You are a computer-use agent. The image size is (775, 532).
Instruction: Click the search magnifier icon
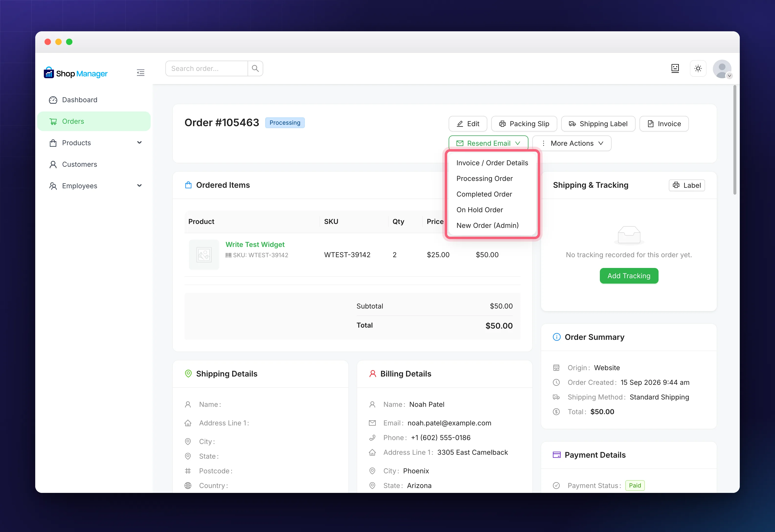coord(255,69)
